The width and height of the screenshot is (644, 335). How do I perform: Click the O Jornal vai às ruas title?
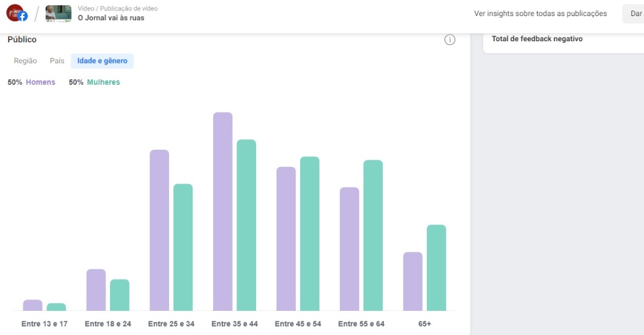pyautogui.click(x=111, y=18)
